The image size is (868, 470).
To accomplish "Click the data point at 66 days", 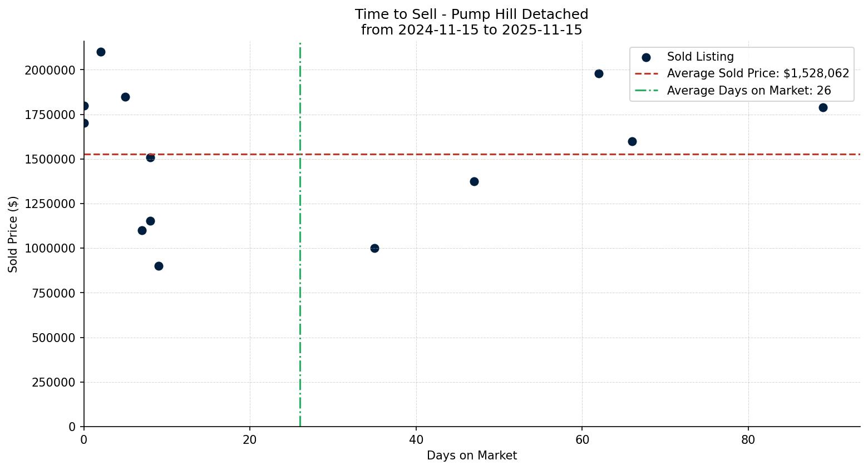I will [632, 141].
